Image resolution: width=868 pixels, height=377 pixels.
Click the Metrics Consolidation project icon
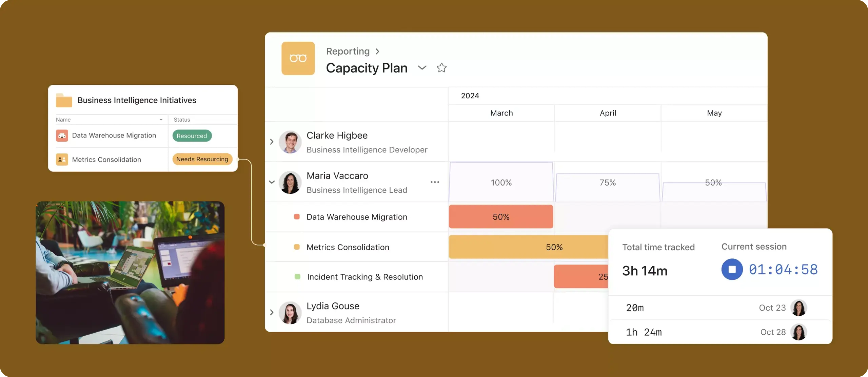point(62,160)
